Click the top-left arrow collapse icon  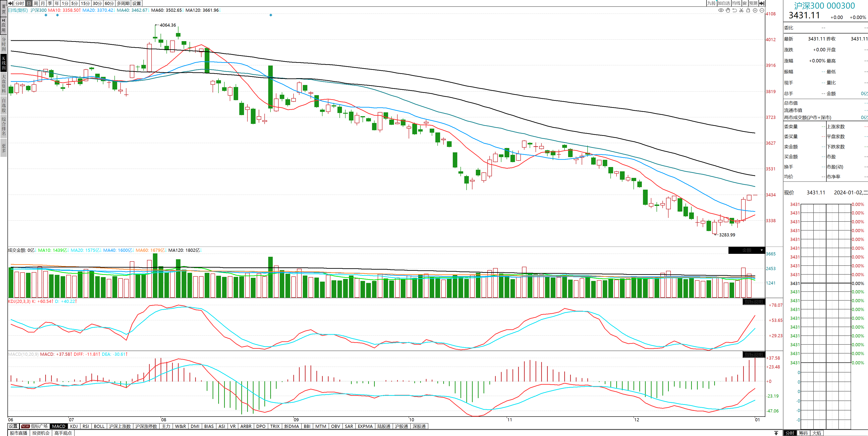[x=10, y=3]
